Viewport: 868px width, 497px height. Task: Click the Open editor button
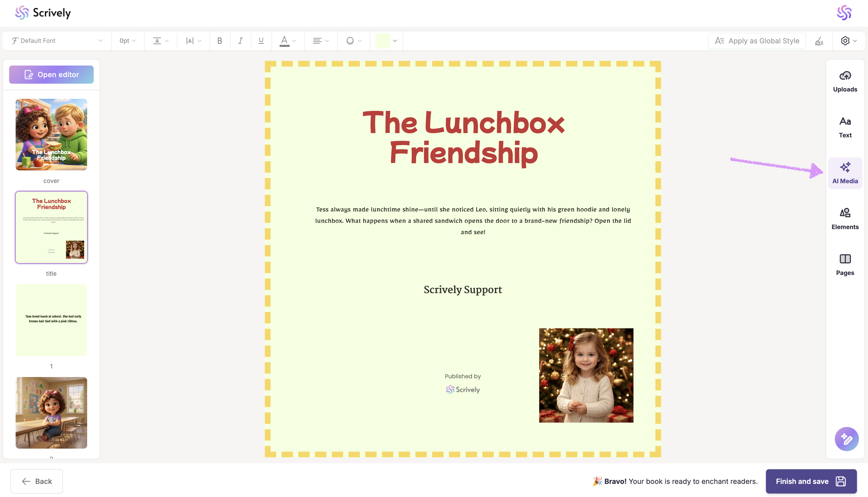point(51,74)
